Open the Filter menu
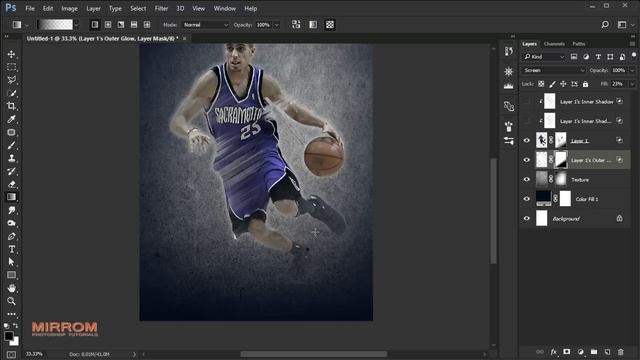The width and height of the screenshot is (640, 360). point(161,8)
